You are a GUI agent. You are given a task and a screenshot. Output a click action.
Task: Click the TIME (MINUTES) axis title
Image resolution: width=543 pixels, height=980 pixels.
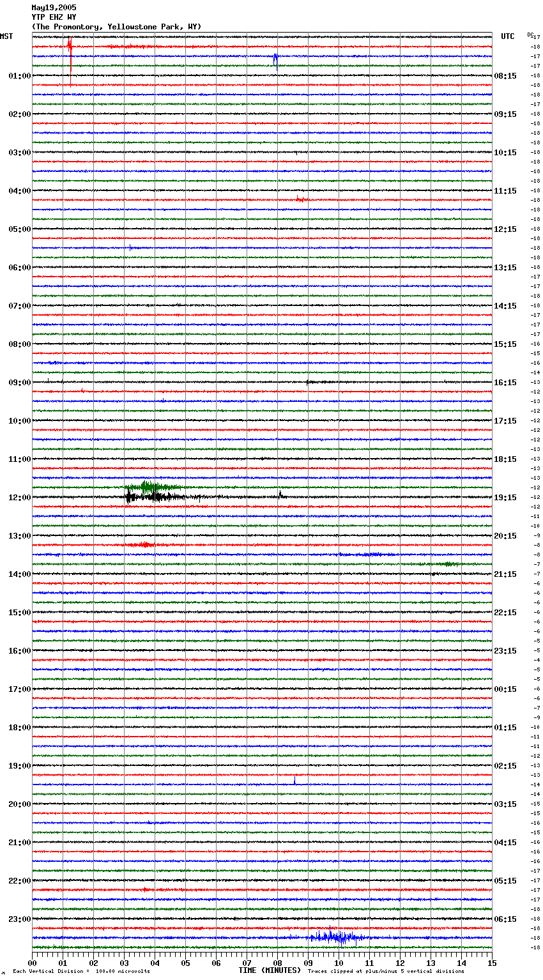coord(270,970)
